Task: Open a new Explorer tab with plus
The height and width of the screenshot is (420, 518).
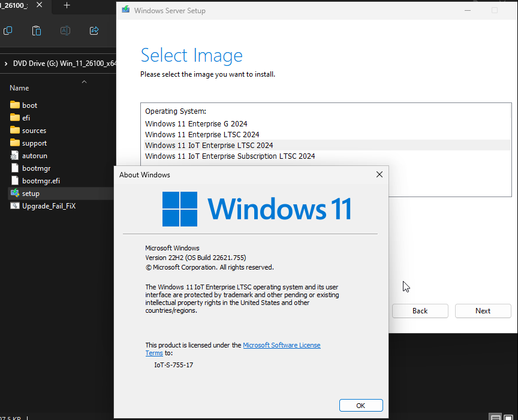Action: point(67,5)
